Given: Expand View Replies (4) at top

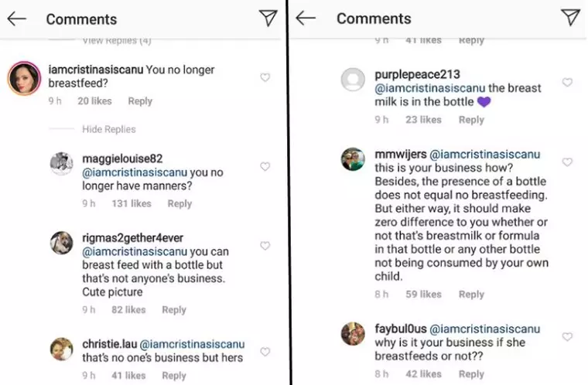Looking at the screenshot, I should 116,39.
